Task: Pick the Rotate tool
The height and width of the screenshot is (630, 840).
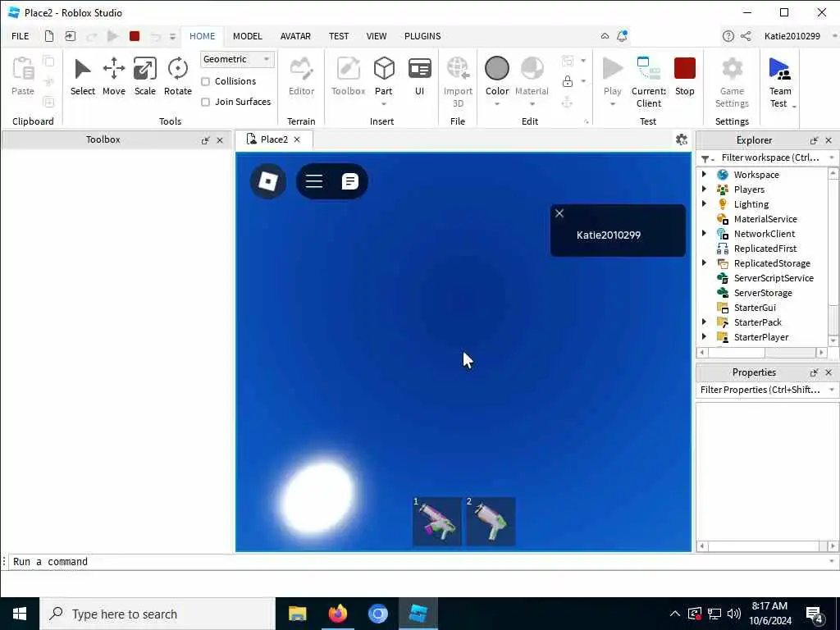Action: pos(177,76)
